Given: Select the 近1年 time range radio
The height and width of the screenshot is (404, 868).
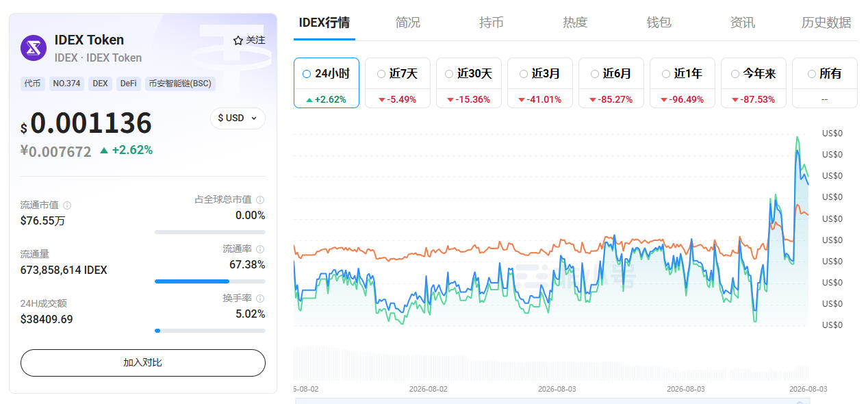Looking at the screenshot, I should (x=666, y=73).
